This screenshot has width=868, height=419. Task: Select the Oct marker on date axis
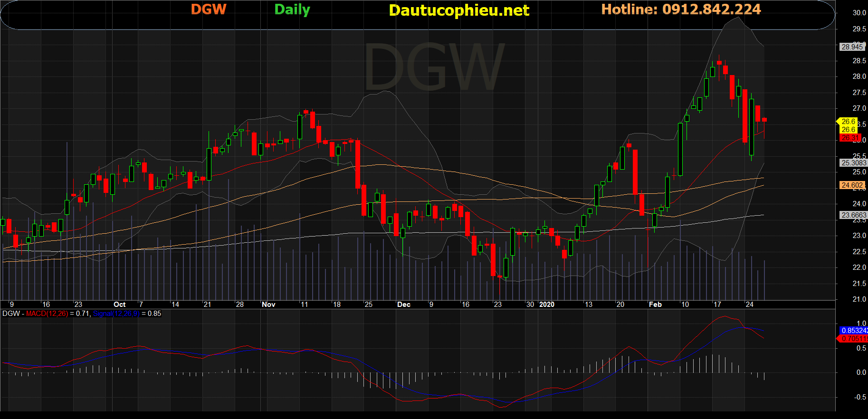click(x=120, y=305)
